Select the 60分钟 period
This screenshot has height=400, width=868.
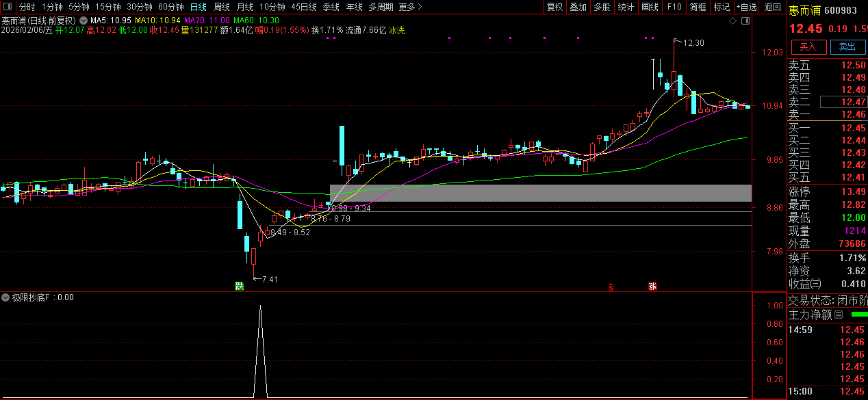170,7
